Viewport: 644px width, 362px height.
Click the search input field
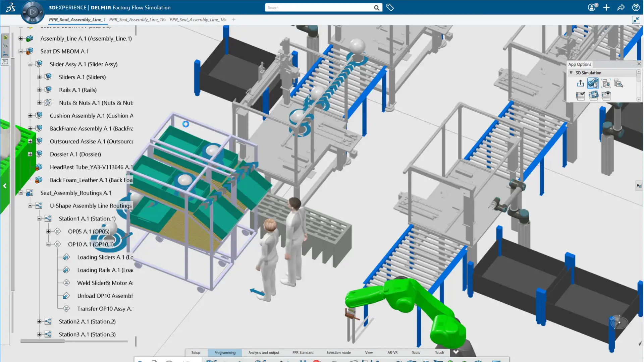(x=319, y=7)
